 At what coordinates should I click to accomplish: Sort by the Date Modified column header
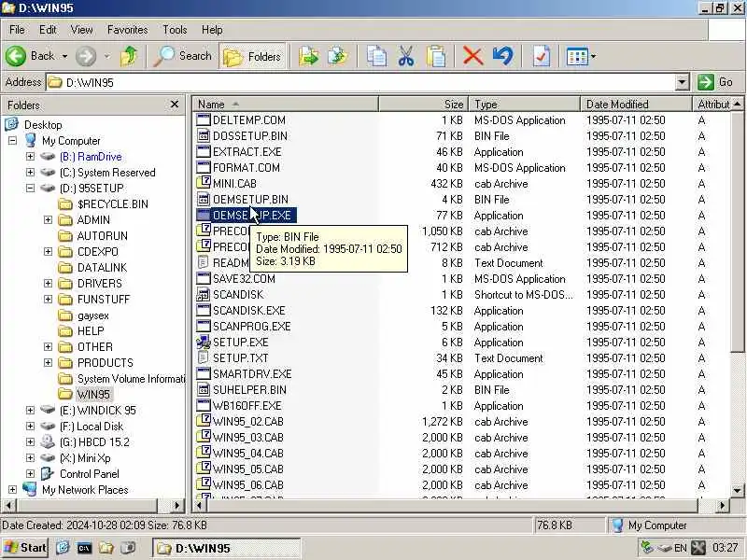pos(636,105)
